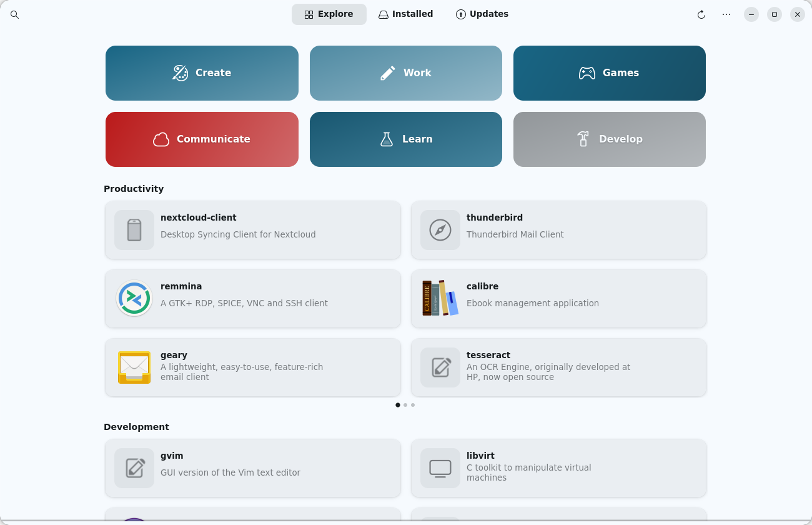Viewport: 812px width, 525px height.
Task: Click the refresh icon in header bar
Action: 701,14
